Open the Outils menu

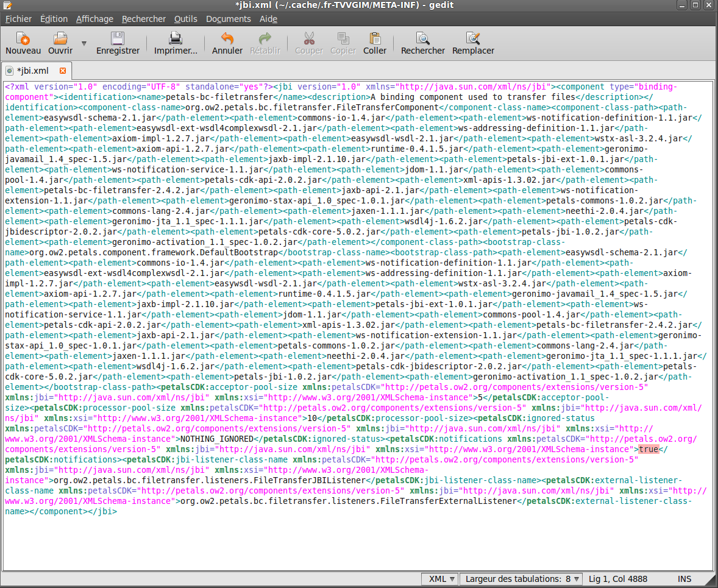[185, 19]
